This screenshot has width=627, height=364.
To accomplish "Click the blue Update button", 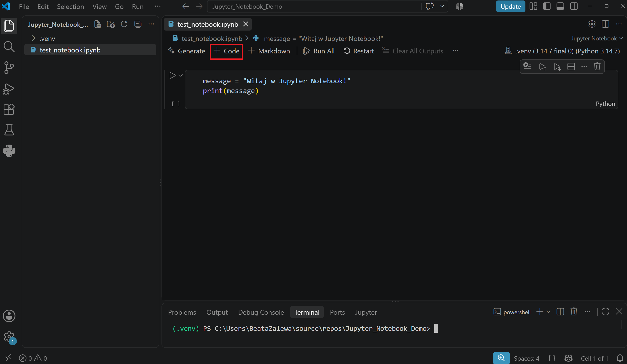I will point(510,6).
